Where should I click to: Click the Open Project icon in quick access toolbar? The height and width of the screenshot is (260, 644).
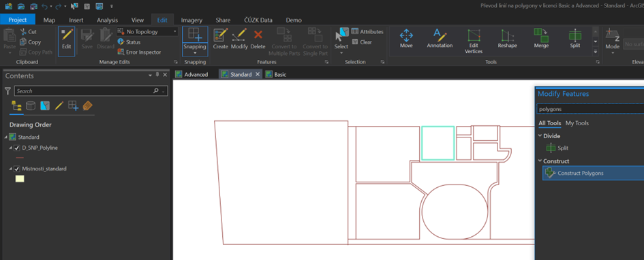pyautogui.click(x=21, y=6)
